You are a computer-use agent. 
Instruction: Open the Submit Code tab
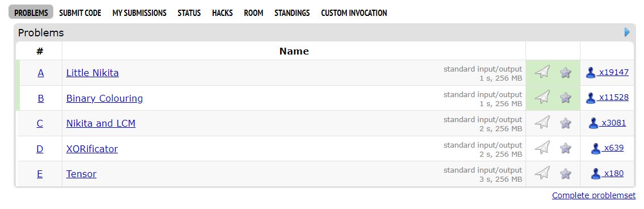pyautogui.click(x=80, y=12)
